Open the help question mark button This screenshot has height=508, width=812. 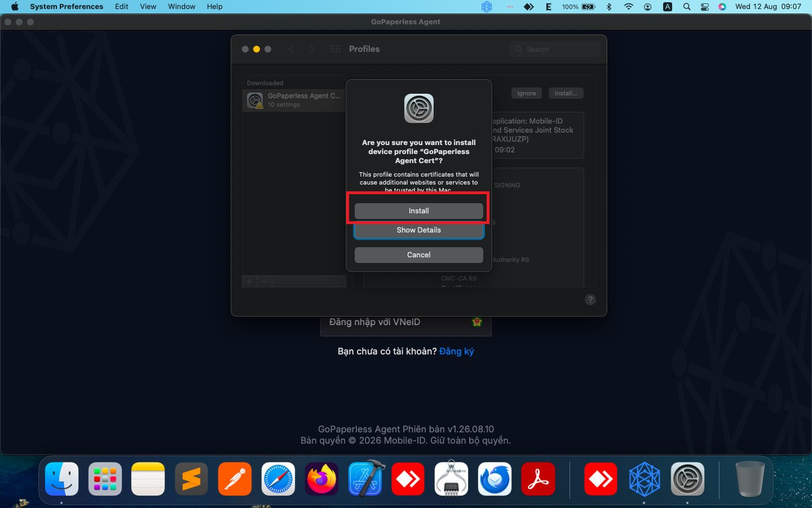[x=590, y=300]
